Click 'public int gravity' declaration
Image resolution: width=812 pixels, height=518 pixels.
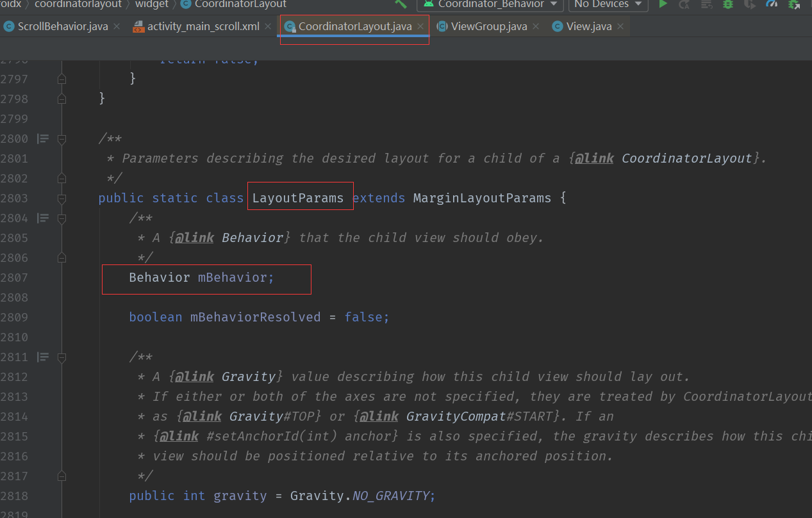pos(198,496)
